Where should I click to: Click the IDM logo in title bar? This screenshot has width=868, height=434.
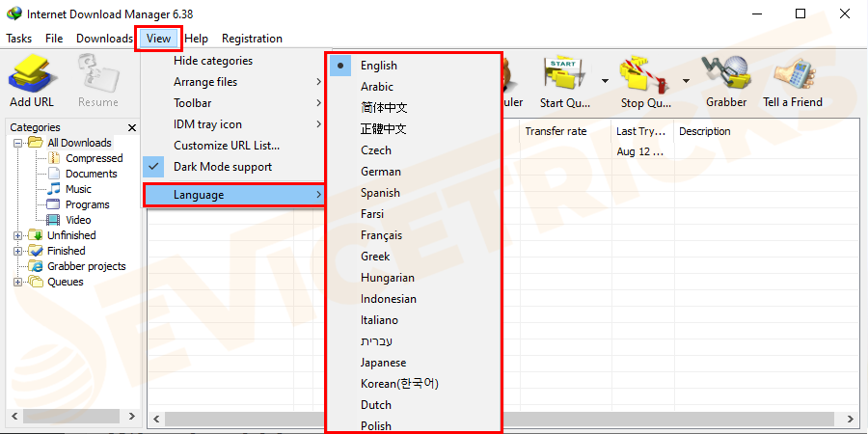(14, 14)
